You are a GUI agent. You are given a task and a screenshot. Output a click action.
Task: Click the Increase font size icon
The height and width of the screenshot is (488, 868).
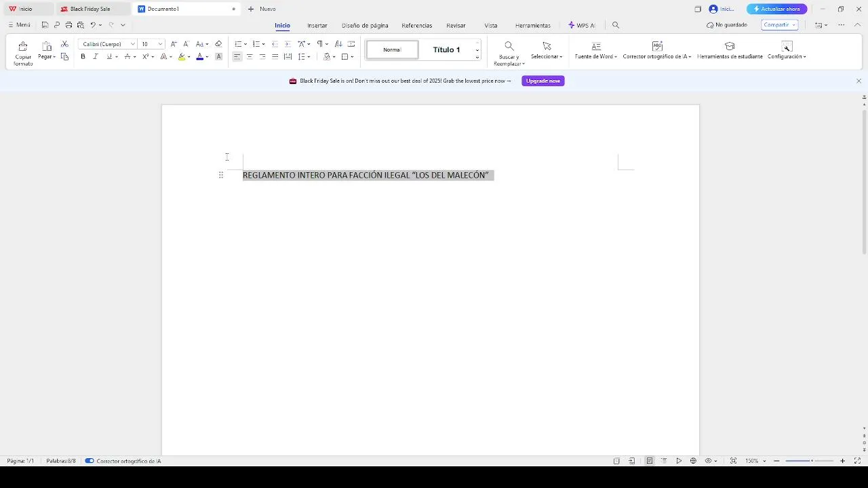[x=174, y=44]
